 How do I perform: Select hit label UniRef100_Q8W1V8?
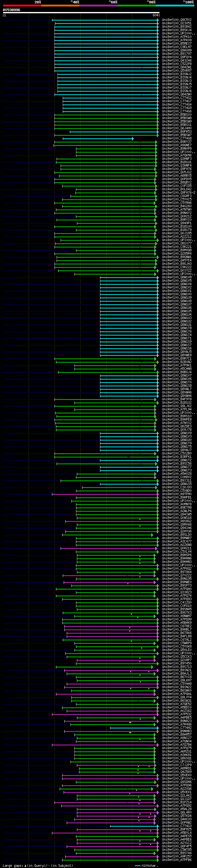(177, 277)
